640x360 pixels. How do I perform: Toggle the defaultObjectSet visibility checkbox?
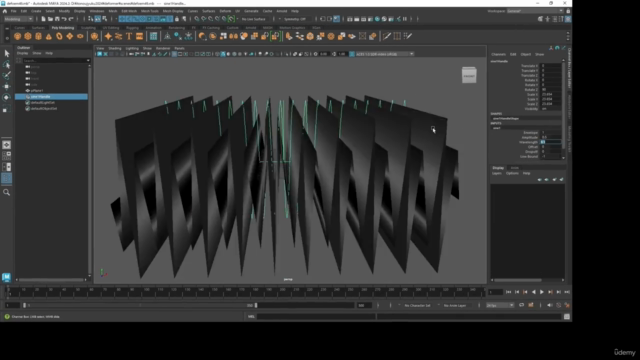pyautogui.click(x=27, y=109)
